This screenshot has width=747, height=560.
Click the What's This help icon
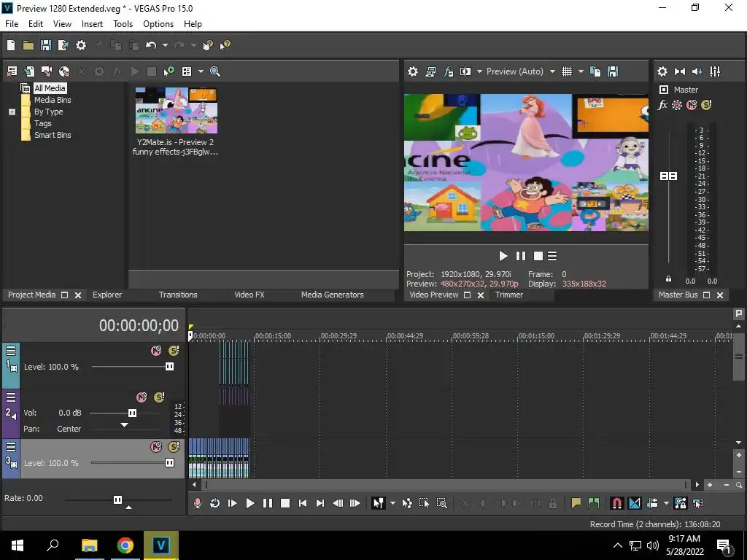(225, 45)
